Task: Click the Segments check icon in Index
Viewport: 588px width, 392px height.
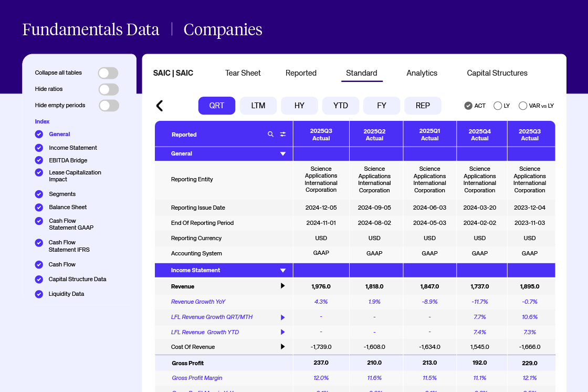Action: click(x=39, y=194)
